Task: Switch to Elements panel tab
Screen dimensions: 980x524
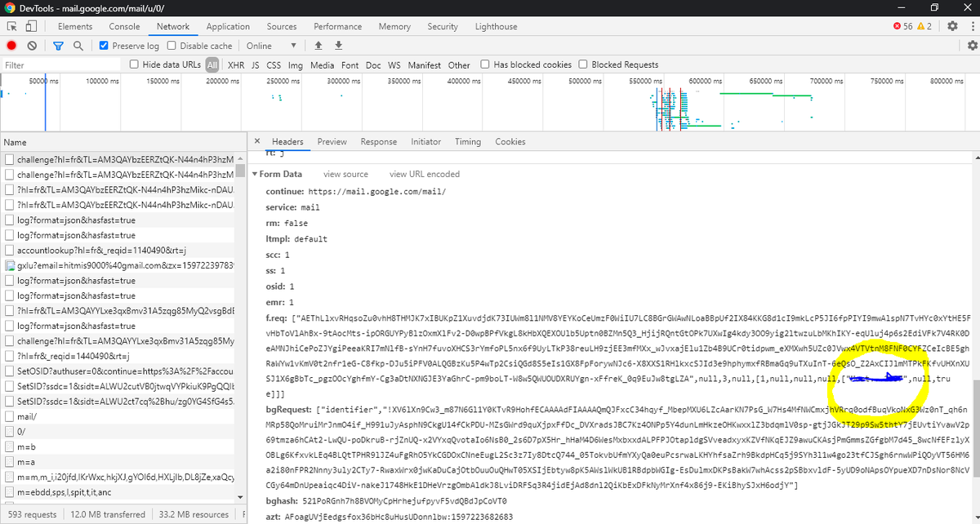Action: point(75,26)
